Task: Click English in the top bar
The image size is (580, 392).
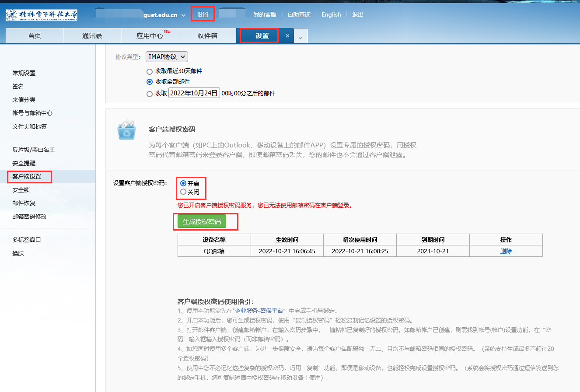Action: [331, 14]
